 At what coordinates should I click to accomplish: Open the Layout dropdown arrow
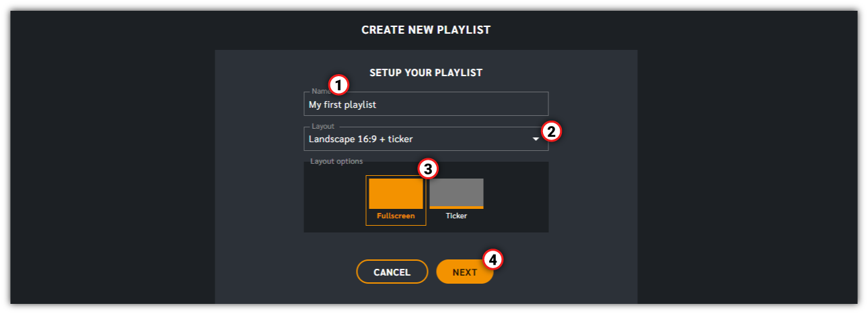tap(536, 139)
